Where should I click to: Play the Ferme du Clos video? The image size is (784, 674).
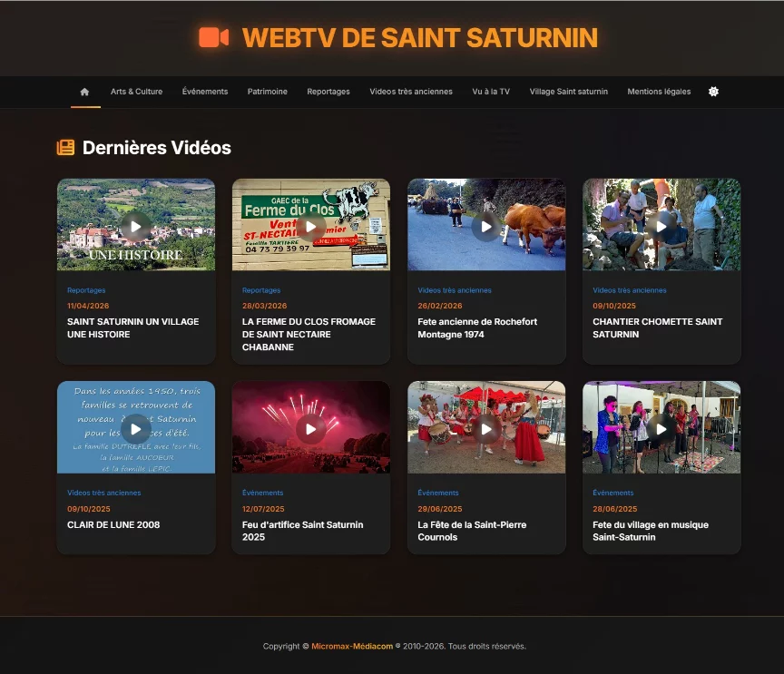pos(311,226)
